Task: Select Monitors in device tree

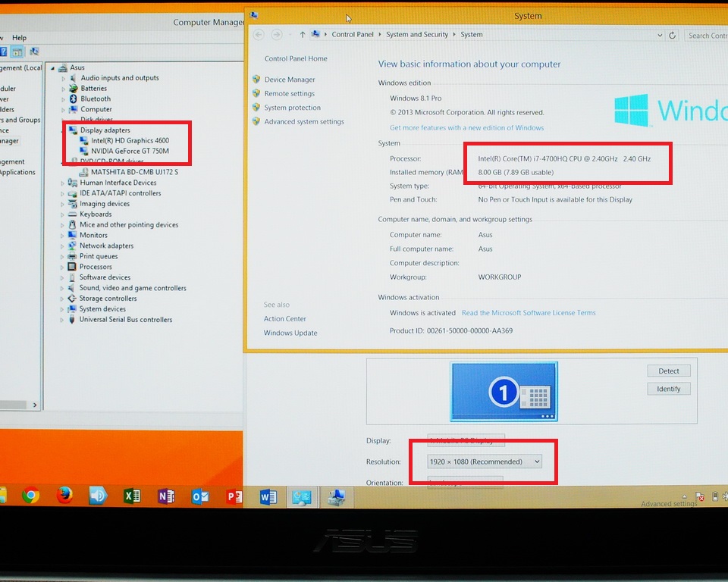Action: coord(93,236)
